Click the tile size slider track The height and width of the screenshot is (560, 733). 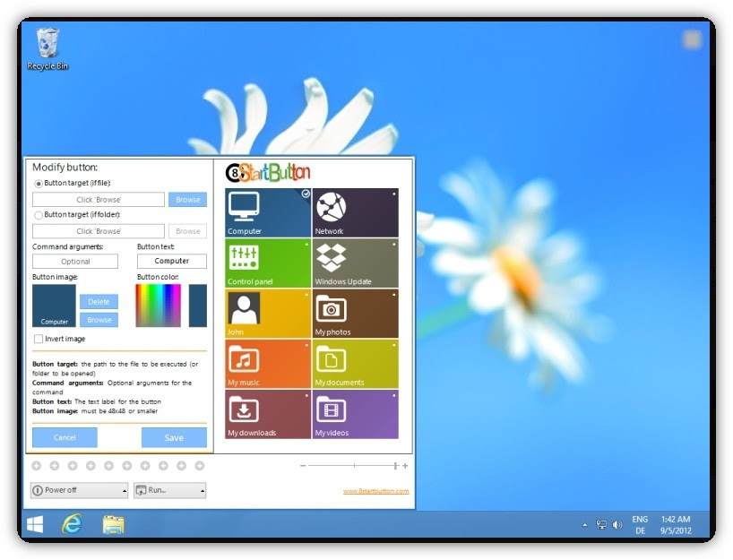pos(354,466)
